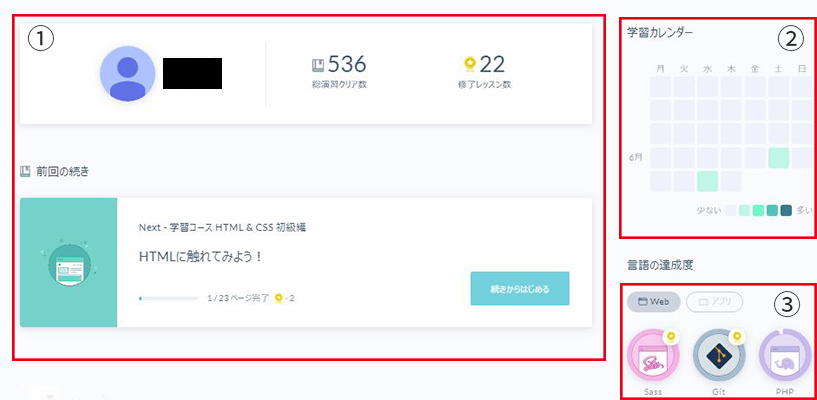Open the PHP language progress icon

[x=785, y=356]
